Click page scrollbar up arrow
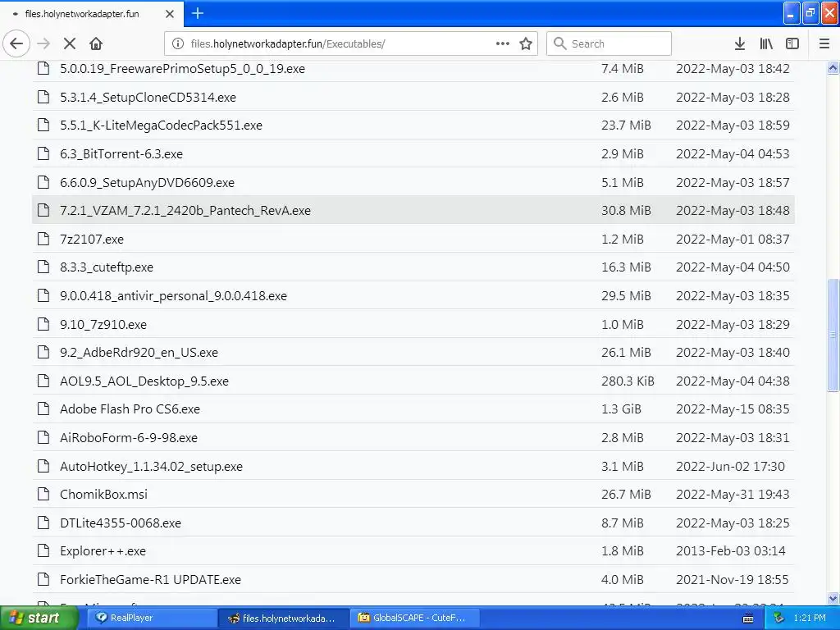This screenshot has width=840, height=630. coord(833,67)
